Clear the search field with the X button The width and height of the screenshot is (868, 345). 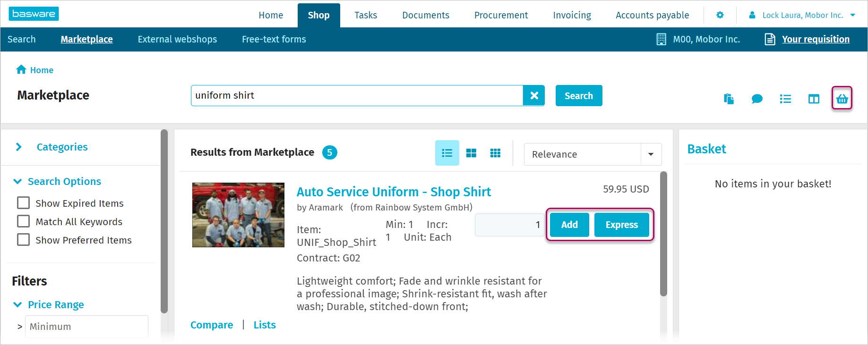click(x=534, y=95)
